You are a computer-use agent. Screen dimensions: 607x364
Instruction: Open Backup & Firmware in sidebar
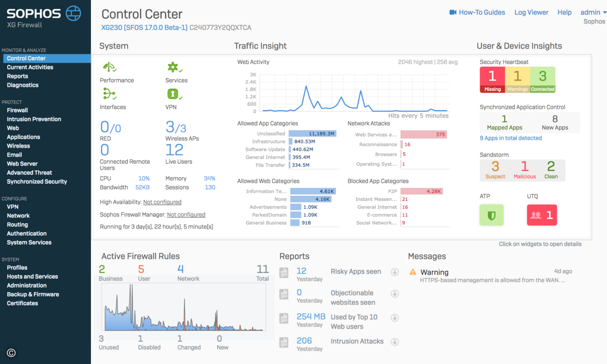pos(33,294)
